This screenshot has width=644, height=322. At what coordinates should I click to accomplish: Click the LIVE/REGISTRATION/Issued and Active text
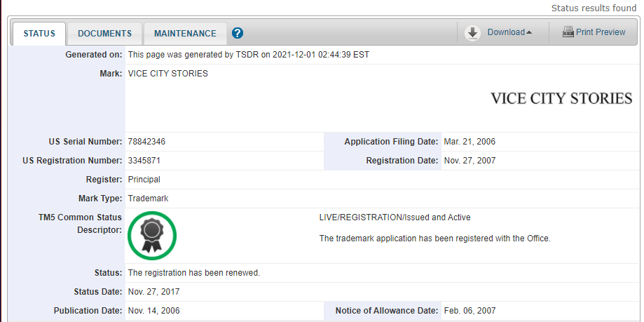(395, 217)
